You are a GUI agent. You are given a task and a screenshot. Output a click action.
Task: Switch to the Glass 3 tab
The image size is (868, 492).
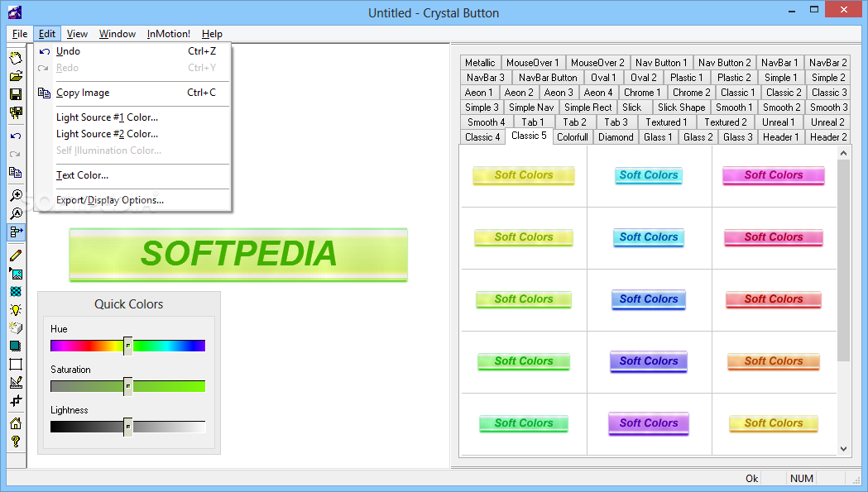(738, 137)
